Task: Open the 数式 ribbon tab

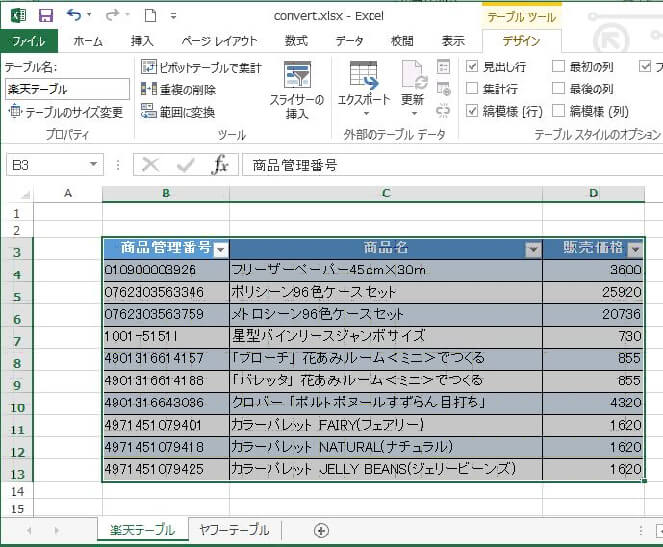Action: [x=296, y=41]
